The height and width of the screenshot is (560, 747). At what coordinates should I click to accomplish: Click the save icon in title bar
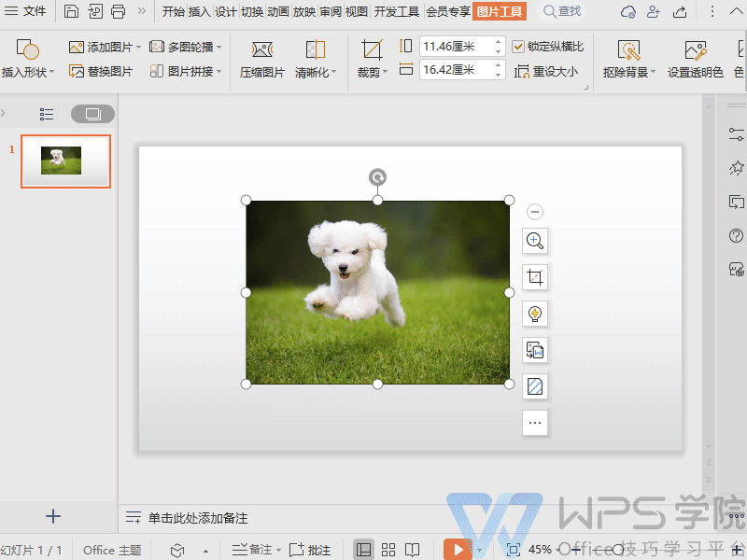click(x=72, y=11)
